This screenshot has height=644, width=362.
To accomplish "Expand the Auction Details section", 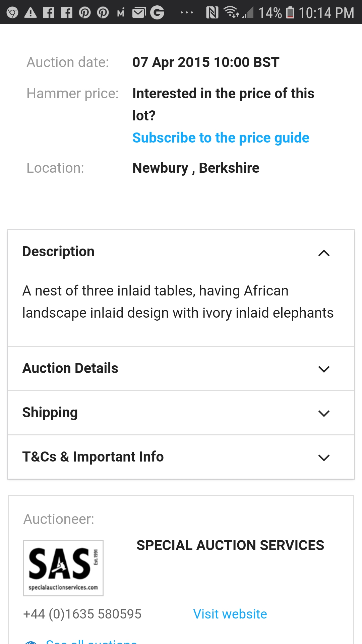I will [x=324, y=369].
